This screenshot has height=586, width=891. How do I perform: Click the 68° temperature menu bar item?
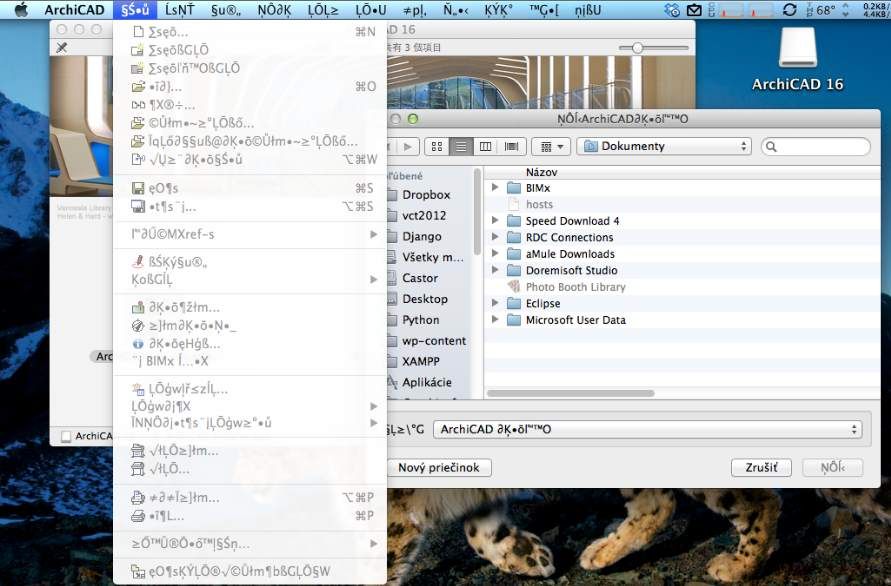[x=821, y=10]
